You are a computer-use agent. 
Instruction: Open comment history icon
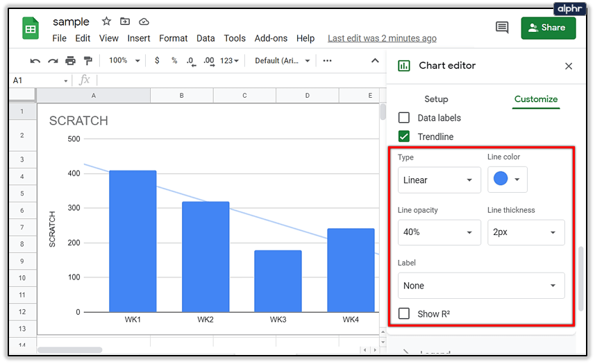tap(502, 27)
